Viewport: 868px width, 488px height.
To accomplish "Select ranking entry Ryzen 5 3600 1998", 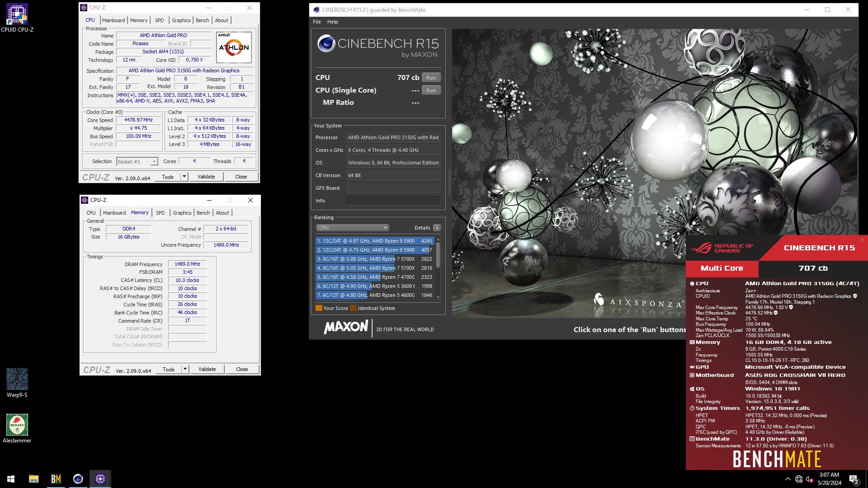I will pos(375,286).
